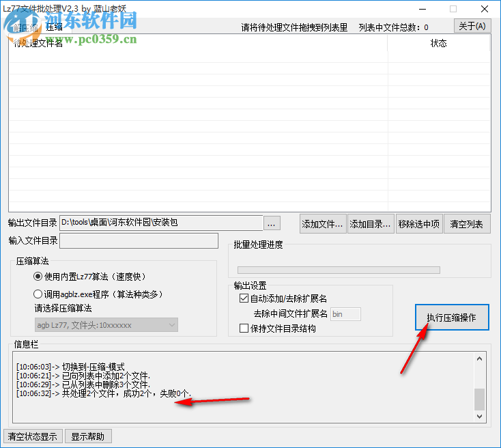This screenshot has width=501, height=448.
Task: Click log line 已向列表中添加2个文件
Action: 83,376
